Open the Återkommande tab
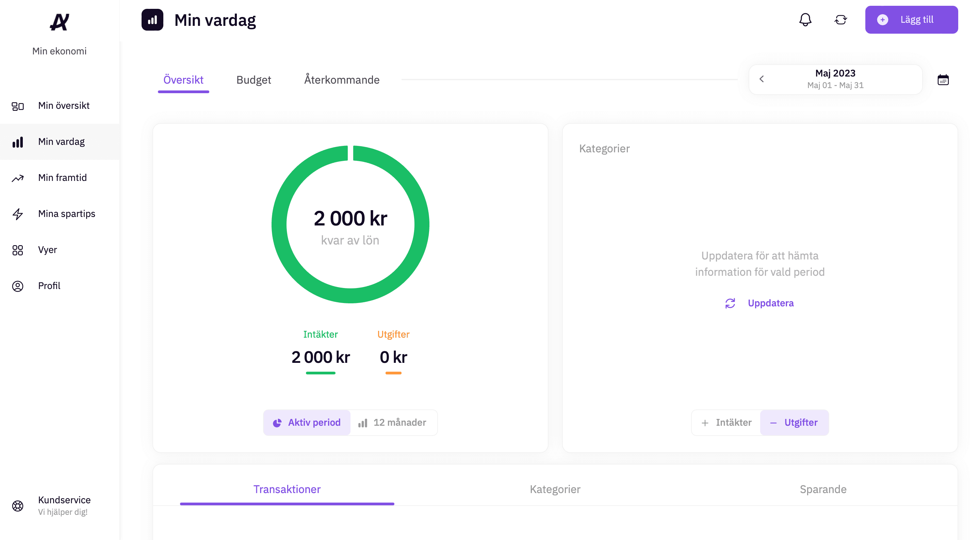980x540 pixels. pos(342,80)
